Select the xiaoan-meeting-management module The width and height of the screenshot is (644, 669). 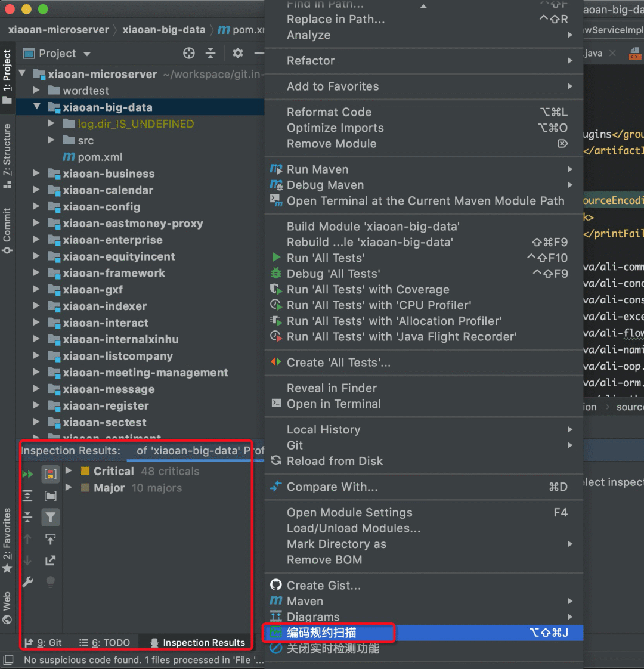click(145, 373)
